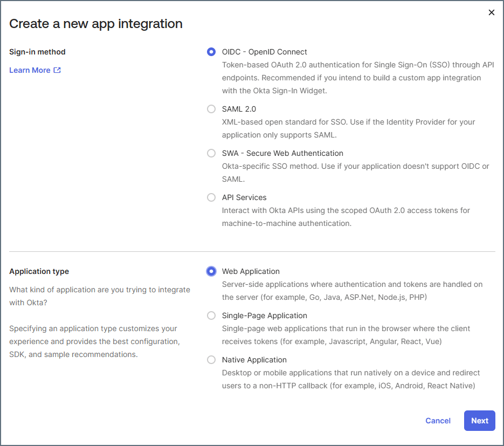
Task: Select SWA - Secure Web Authentication radio
Action: point(211,153)
